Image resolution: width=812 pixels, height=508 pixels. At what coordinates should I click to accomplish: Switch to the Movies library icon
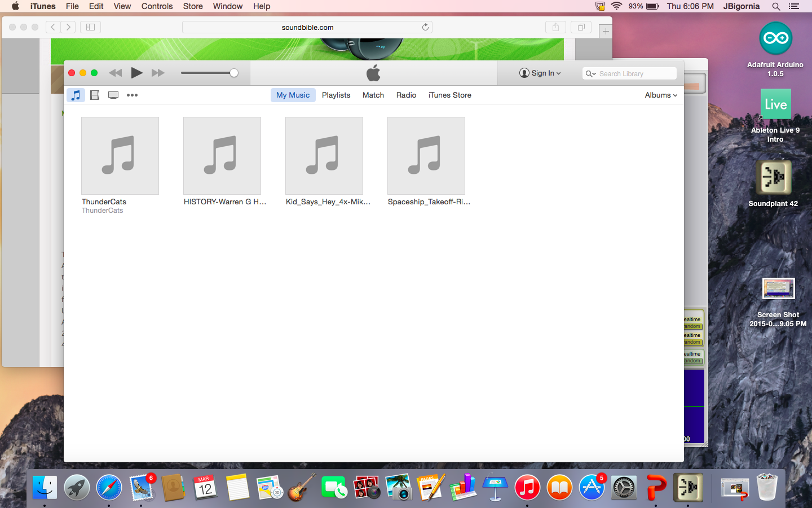[x=95, y=95]
